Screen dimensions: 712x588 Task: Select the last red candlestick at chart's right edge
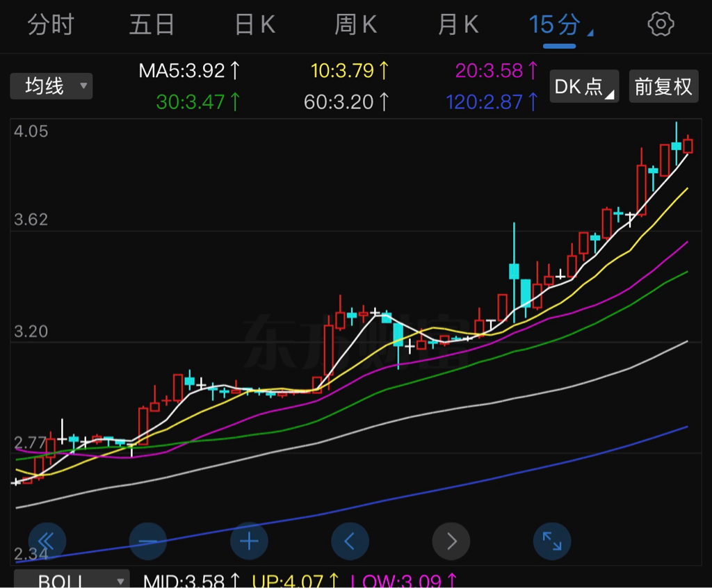(688, 145)
